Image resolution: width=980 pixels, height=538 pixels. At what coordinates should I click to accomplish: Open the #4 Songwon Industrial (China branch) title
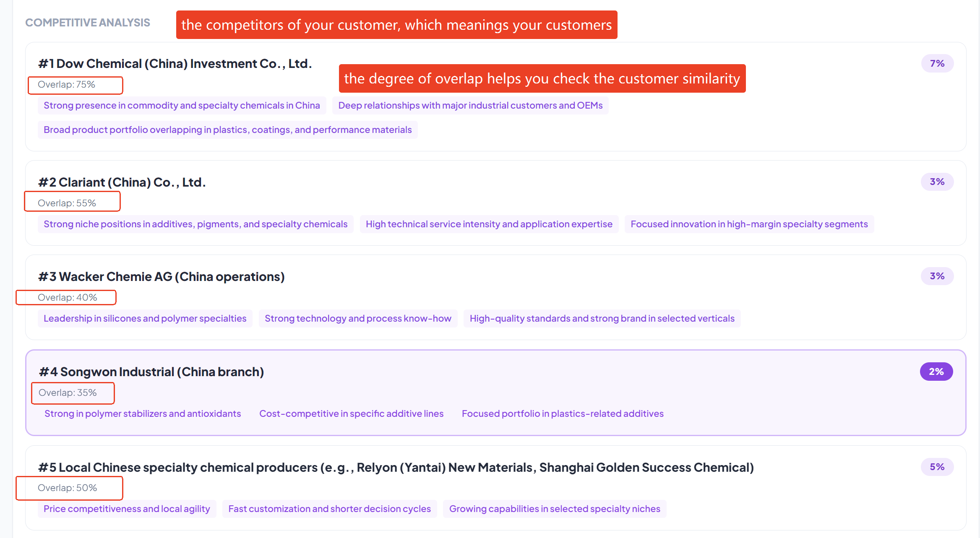point(151,372)
